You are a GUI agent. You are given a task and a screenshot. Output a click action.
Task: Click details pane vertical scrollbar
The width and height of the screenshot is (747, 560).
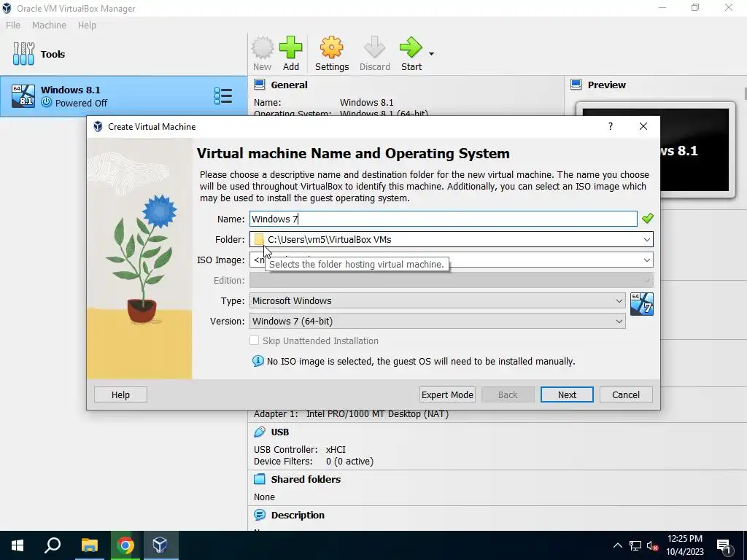745,93
